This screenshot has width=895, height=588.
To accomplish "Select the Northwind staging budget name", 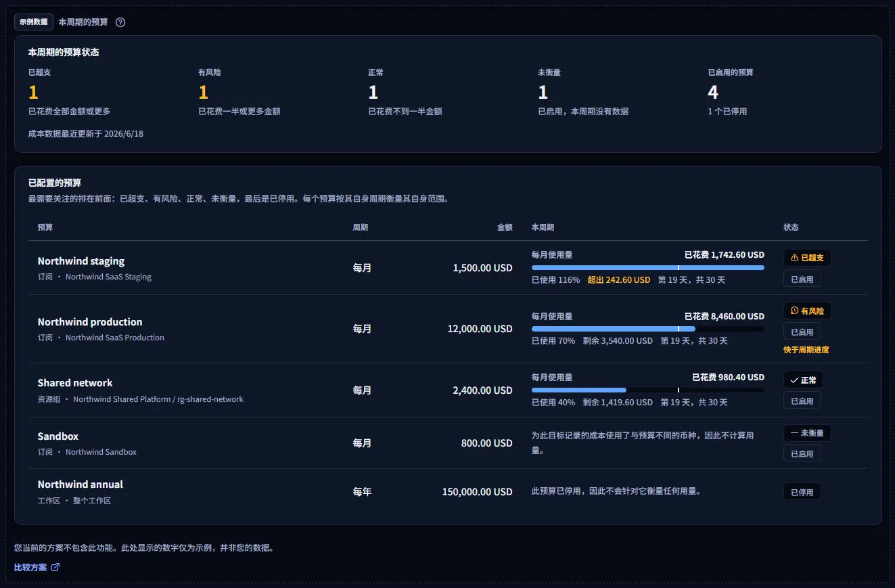I will 81,261.
